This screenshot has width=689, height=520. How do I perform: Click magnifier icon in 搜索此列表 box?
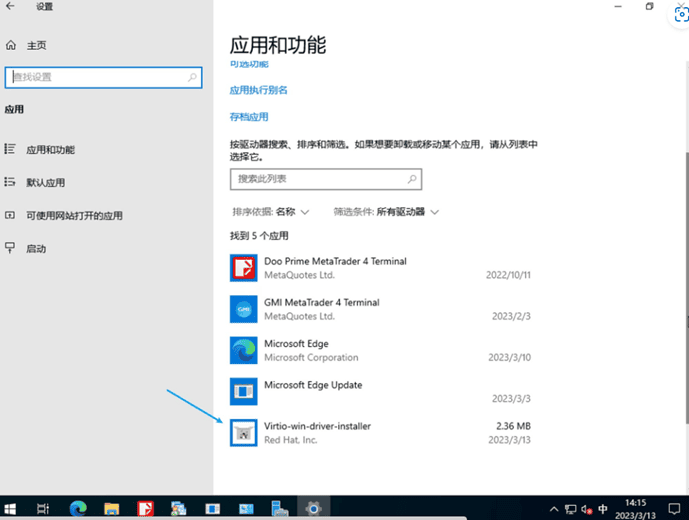click(412, 179)
